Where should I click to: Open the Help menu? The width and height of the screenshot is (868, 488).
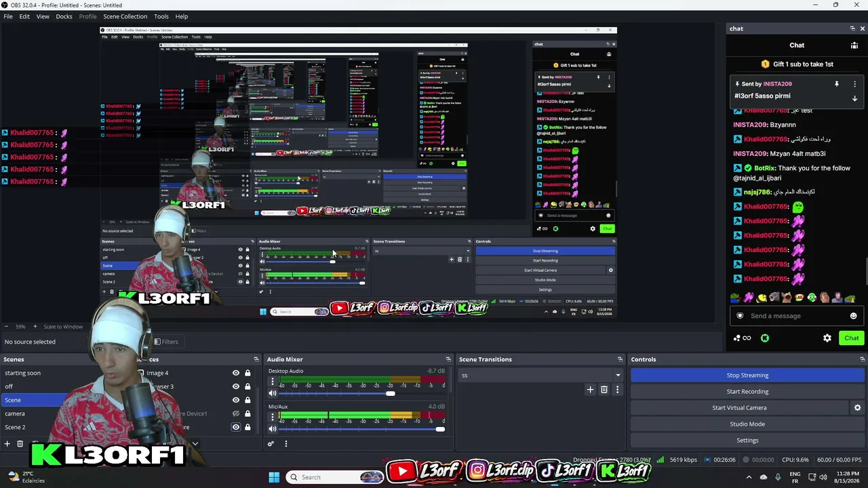pos(182,16)
